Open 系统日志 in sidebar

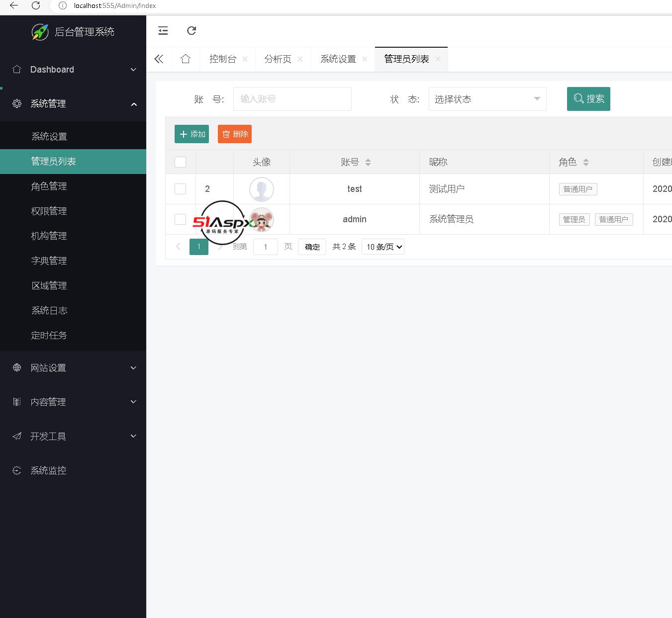click(x=73, y=311)
